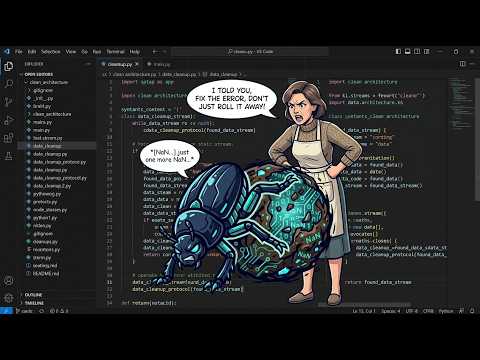Viewport: 480px width, 360px height.
Task: Click the git branch indicator in status bar
Action: 24,311
